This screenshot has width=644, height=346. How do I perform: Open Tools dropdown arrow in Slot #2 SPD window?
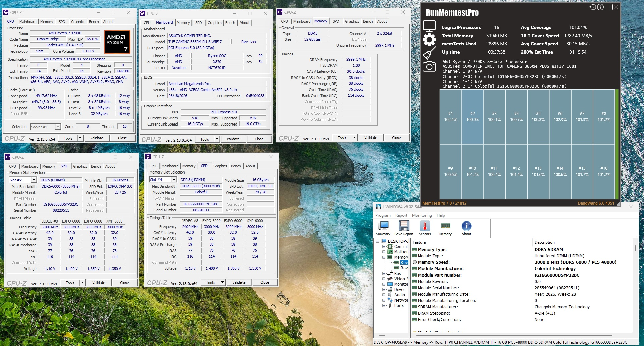point(82,283)
